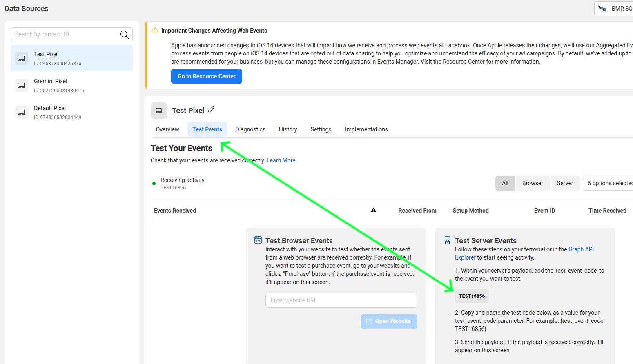633x364 pixels.
Task: Click the Open Website button
Action: click(x=389, y=322)
